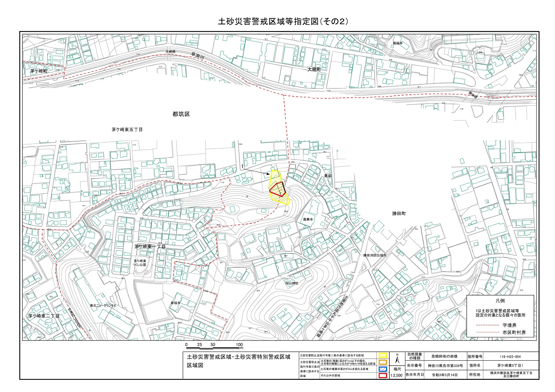Click the yellow legend swatch

[x=383, y=355]
